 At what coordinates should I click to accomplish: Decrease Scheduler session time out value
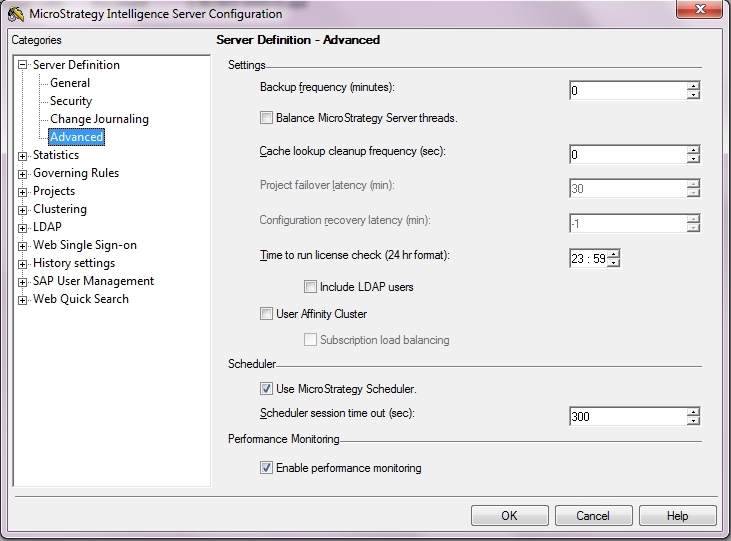(x=693, y=421)
